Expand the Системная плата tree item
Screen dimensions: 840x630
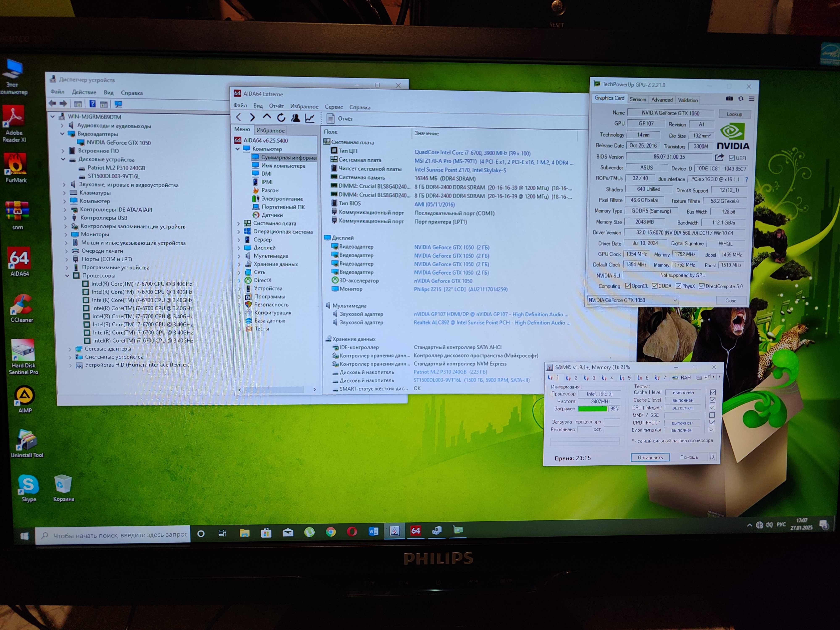[x=239, y=223]
